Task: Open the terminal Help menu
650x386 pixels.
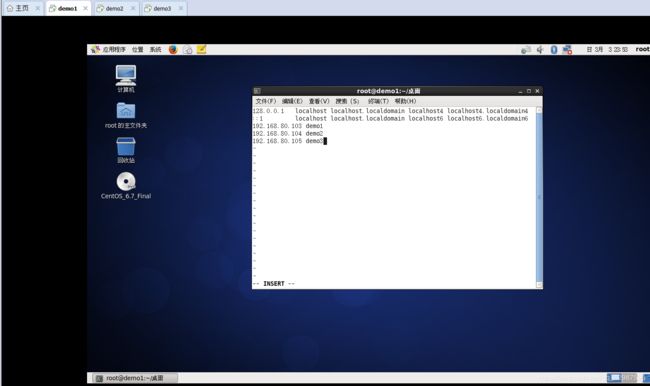Action: 405,101
